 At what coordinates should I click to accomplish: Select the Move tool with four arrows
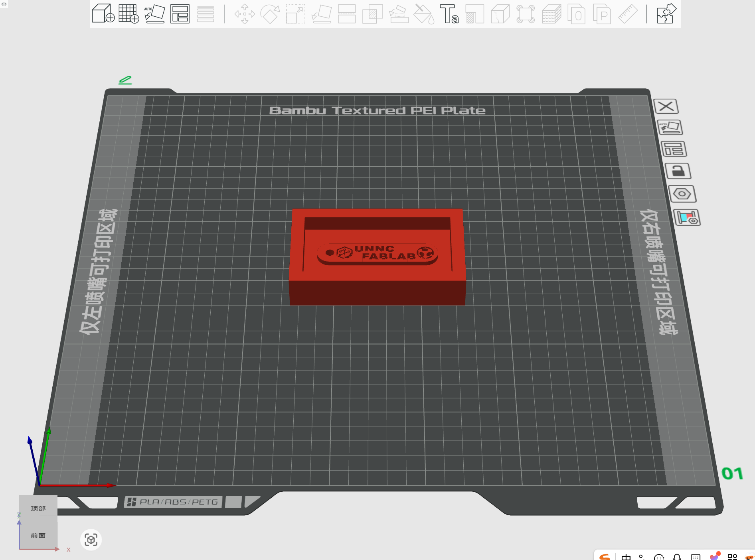coord(245,14)
